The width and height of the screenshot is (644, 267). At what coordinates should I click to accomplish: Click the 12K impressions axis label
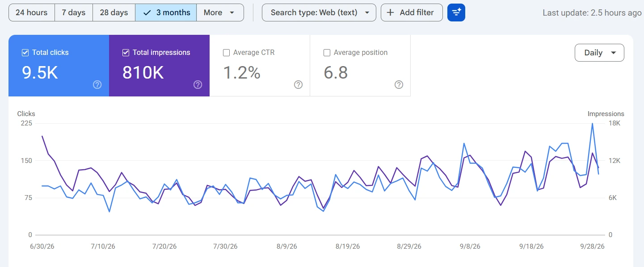click(x=615, y=161)
